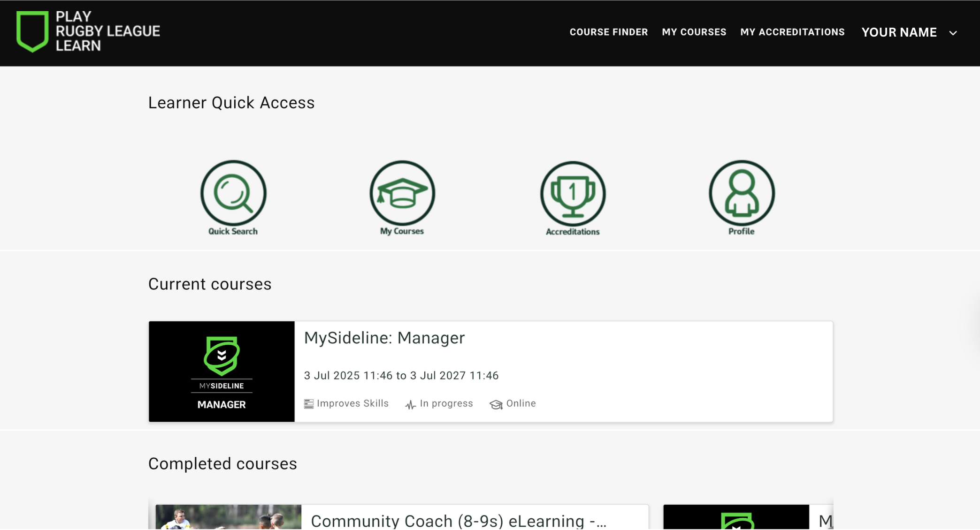The width and height of the screenshot is (980, 530).
Task: Open MY ACCREDITATIONS in the top navigation
Action: [x=792, y=32]
